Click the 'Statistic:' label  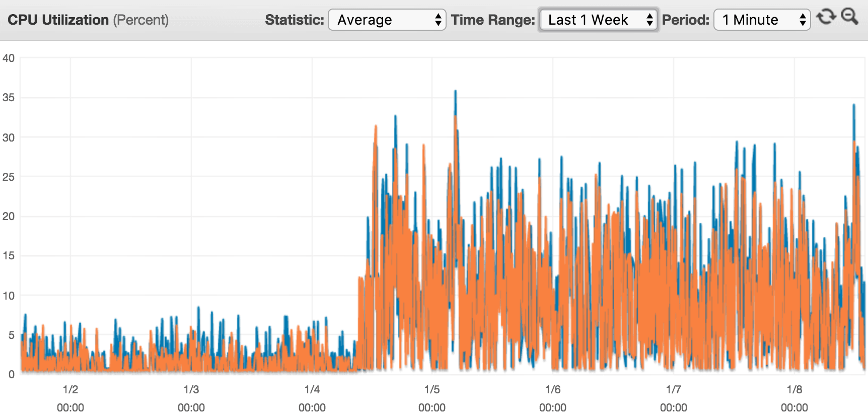pyautogui.click(x=295, y=20)
